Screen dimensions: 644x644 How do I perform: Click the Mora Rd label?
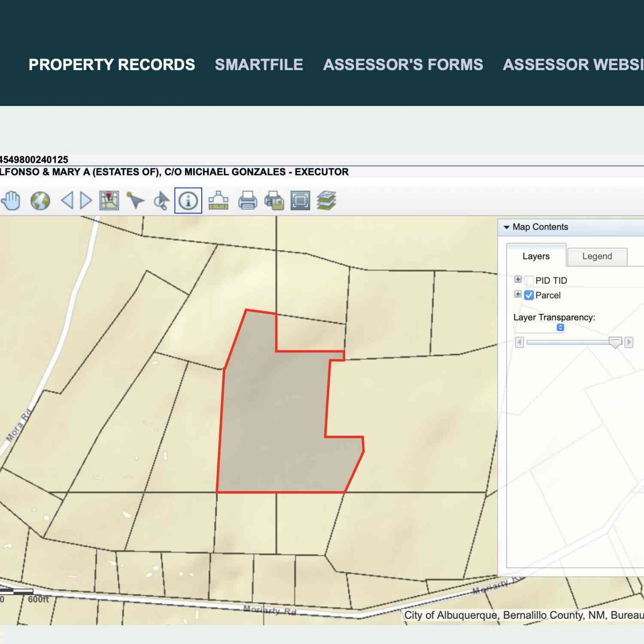tap(19, 425)
